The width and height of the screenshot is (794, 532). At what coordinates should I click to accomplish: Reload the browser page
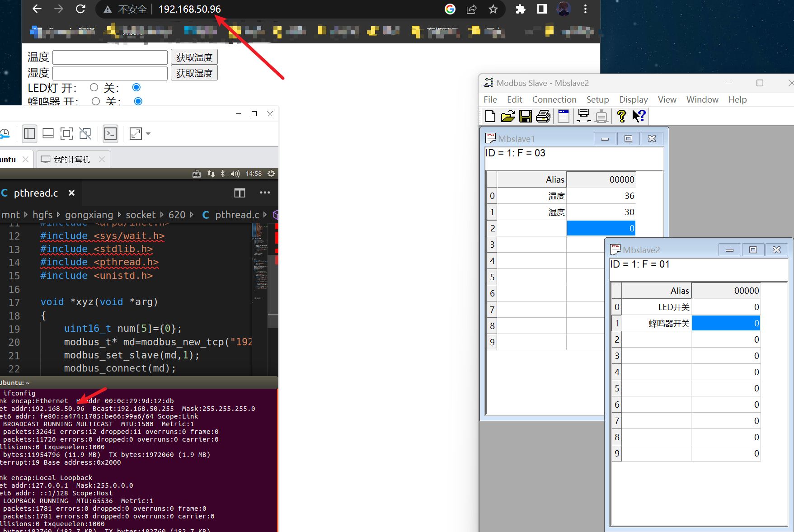click(x=80, y=9)
